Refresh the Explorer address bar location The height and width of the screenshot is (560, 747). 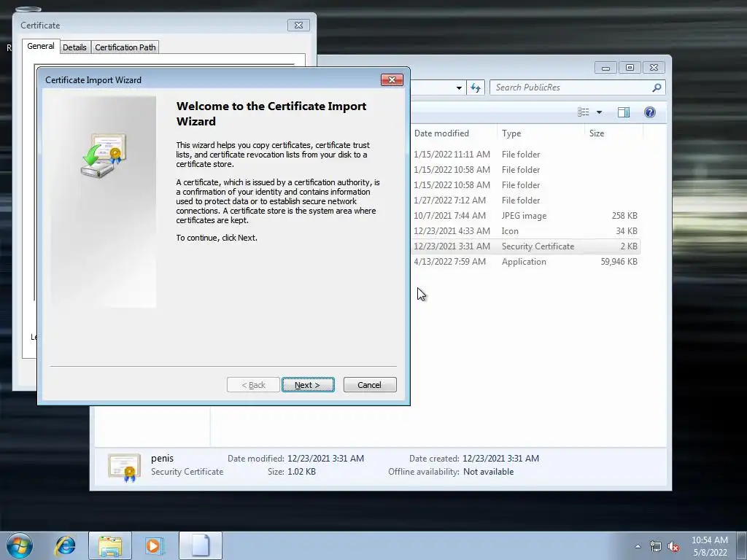[476, 87]
